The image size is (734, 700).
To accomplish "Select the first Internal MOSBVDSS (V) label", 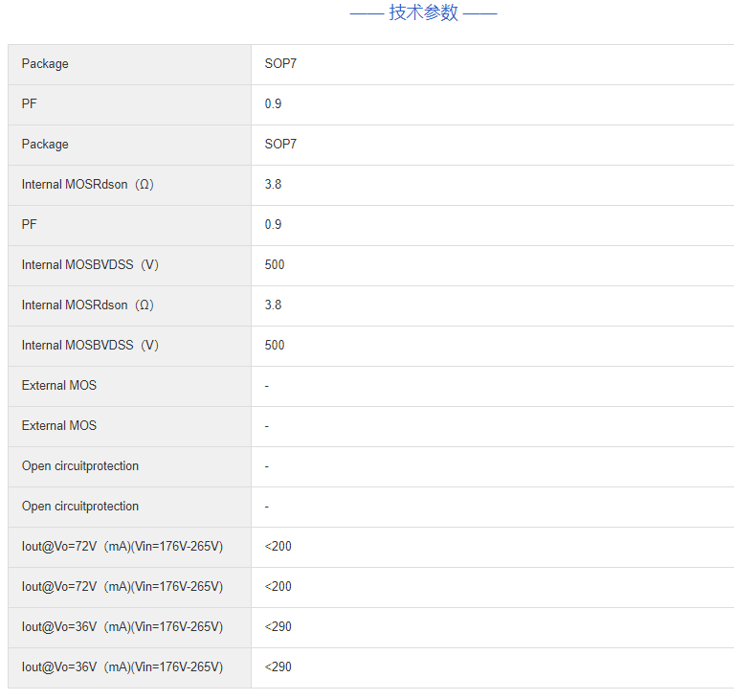I will [x=90, y=265].
